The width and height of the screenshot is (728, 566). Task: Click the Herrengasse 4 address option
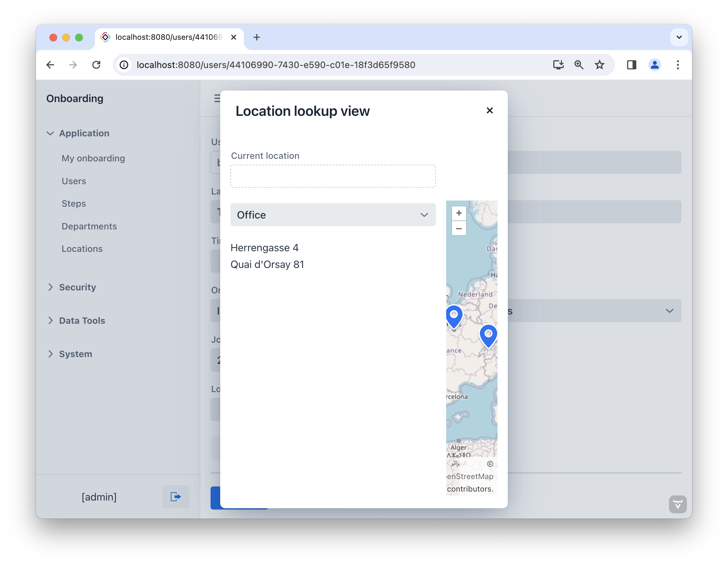point(264,248)
